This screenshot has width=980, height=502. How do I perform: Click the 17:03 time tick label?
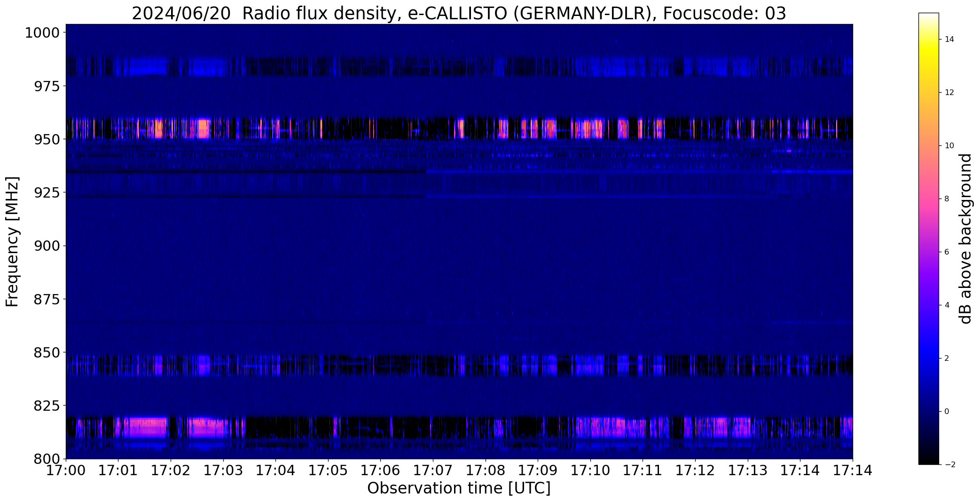pyautogui.click(x=223, y=470)
